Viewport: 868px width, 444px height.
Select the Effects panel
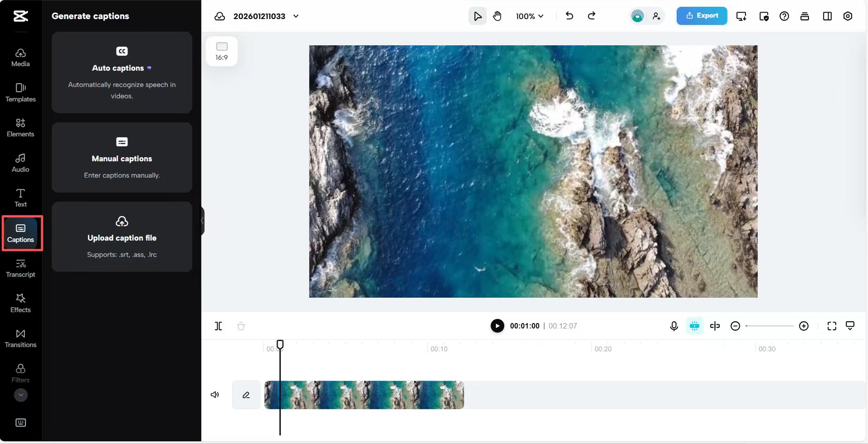(20, 303)
